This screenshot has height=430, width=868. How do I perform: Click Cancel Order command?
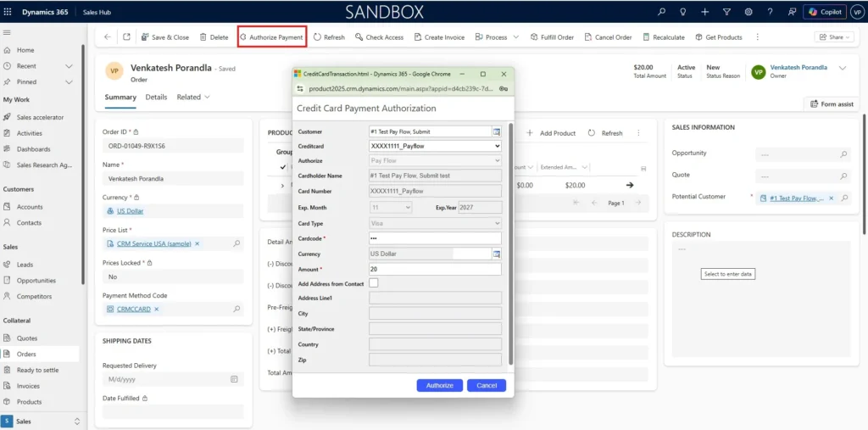click(x=608, y=37)
